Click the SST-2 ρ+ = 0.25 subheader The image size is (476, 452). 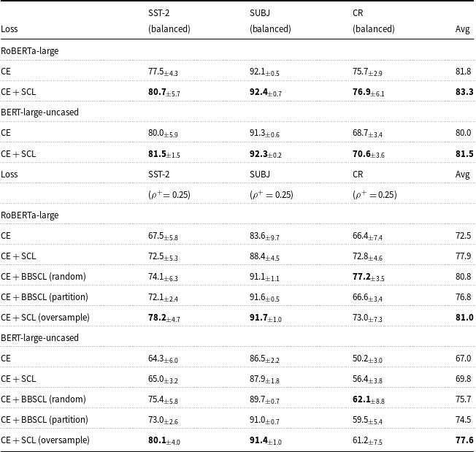(x=169, y=194)
